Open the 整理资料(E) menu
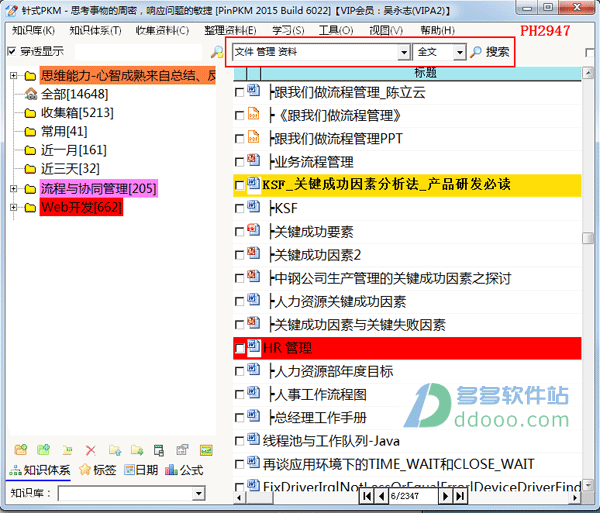600x513 pixels. tap(230, 30)
